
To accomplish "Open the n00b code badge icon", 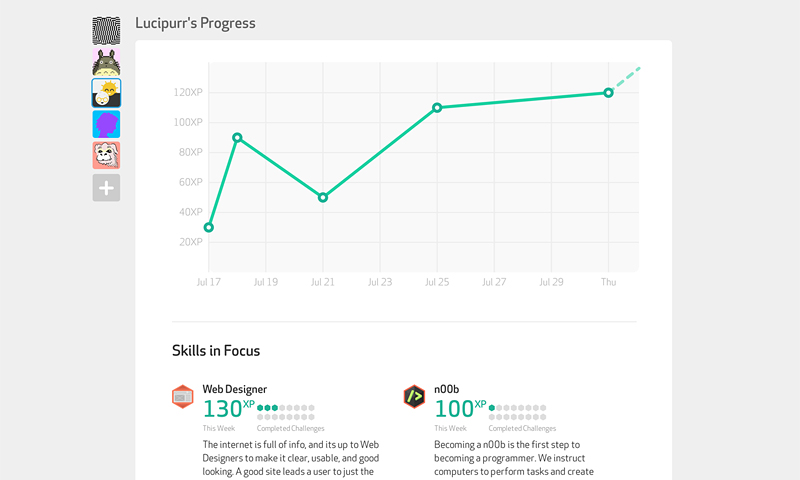I will tap(414, 396).
